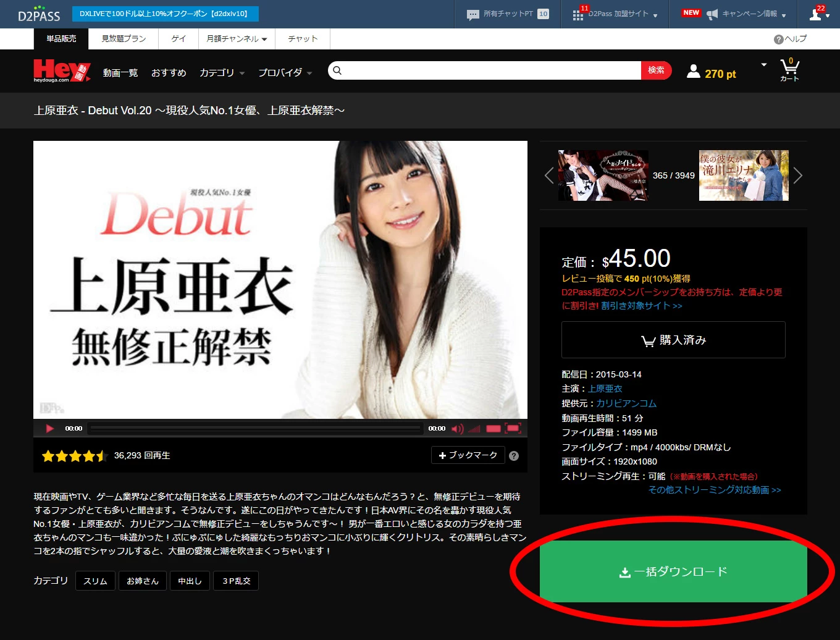Select the 単品販売 tab
840x640 pixels.
click(x=61, y=38)
